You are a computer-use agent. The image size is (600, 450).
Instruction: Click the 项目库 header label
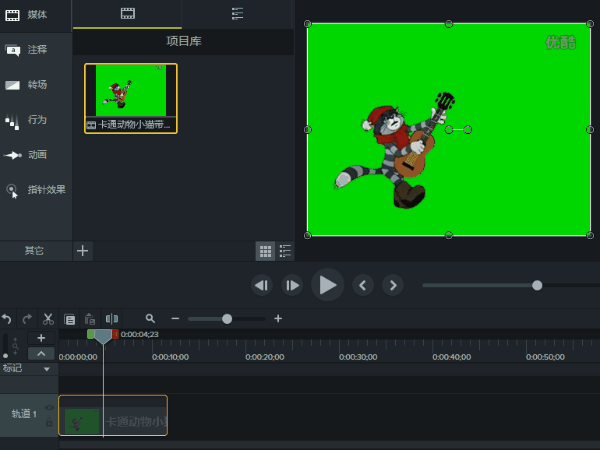pos(184,41)
